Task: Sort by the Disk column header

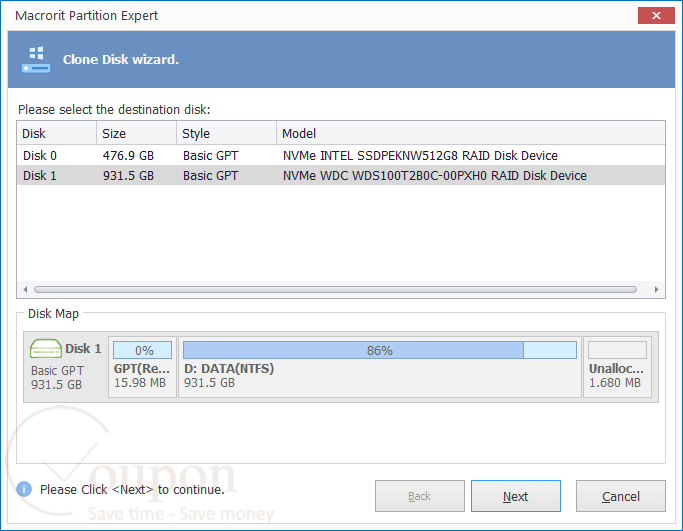Action: 57,133
